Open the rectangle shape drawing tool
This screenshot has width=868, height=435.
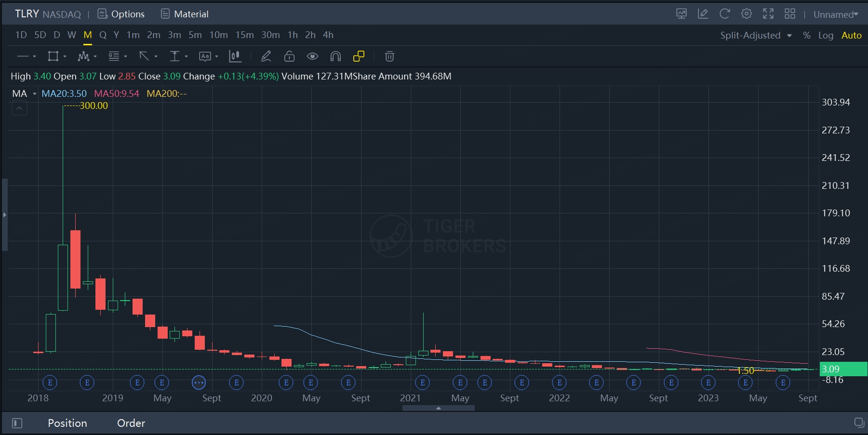click(x=53, y=56)
